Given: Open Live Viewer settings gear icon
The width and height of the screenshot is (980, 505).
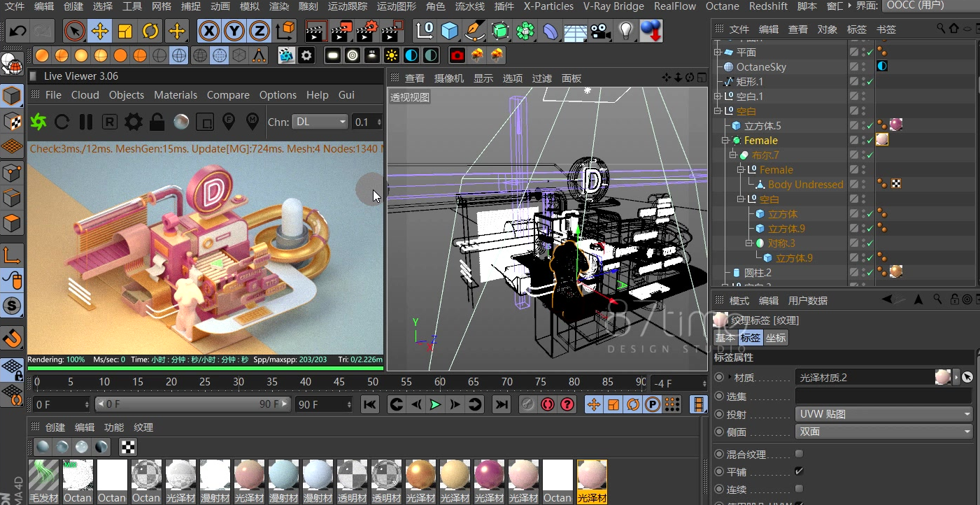Looking at the screenshot, I should pyautogui.click(x=133, y=122).
